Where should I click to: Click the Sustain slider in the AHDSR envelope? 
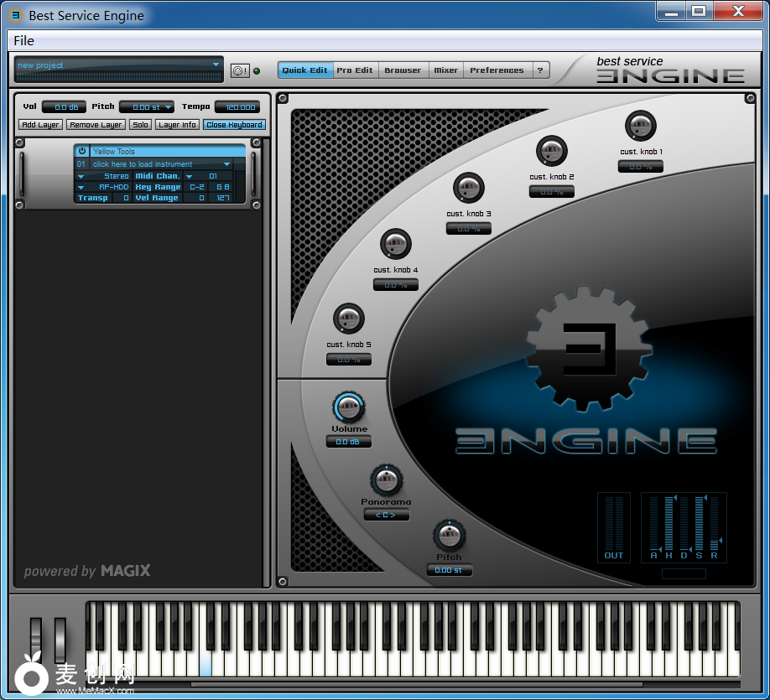point(699,524)
